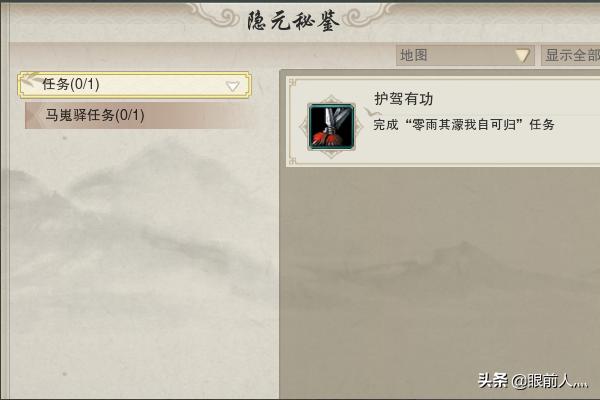The height and width of the screenshot is (400, 600).
Task: Select the 地图 filter combo box
Action: point(465,56)
